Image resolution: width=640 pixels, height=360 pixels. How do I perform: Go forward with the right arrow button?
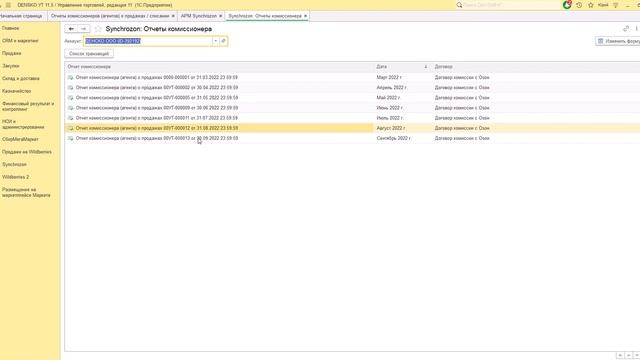[84, 29]
